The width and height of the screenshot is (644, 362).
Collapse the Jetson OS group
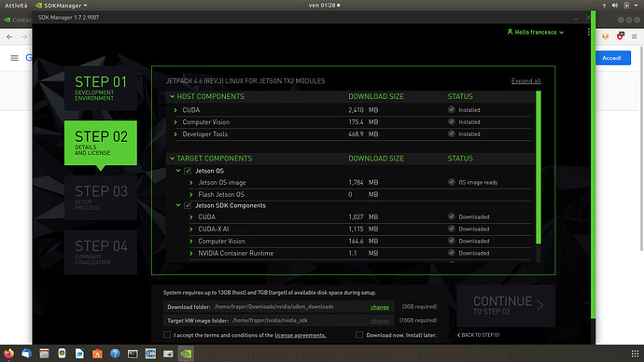178,171
